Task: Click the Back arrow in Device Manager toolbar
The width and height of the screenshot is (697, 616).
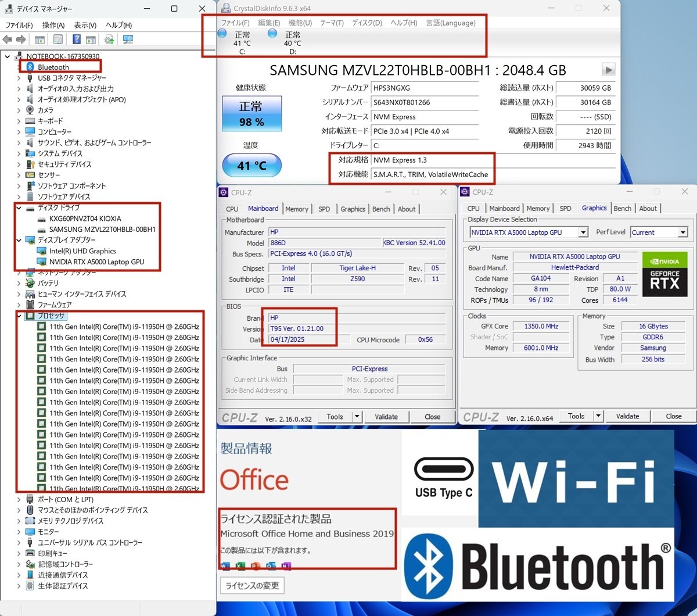Action: pyautogui.click(x=7, y=40)
